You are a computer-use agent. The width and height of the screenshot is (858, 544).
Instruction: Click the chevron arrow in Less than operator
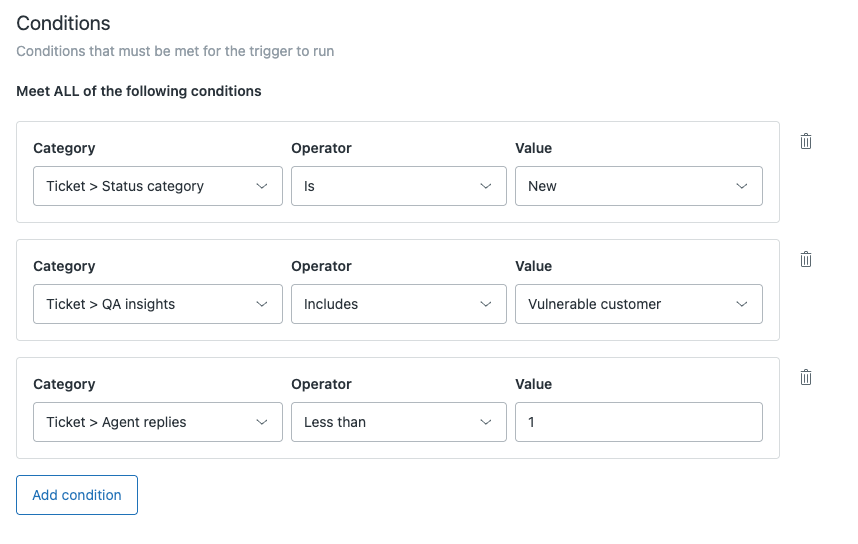pos(486,423)
